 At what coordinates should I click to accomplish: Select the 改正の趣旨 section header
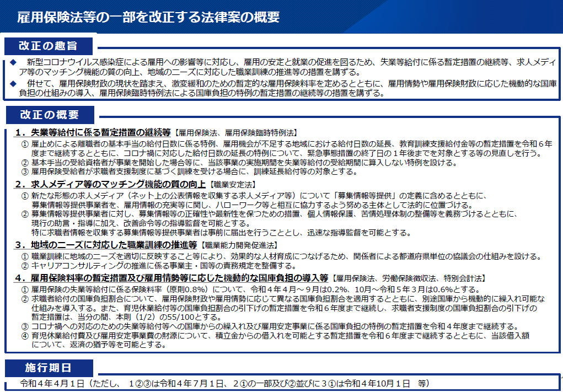48,46
